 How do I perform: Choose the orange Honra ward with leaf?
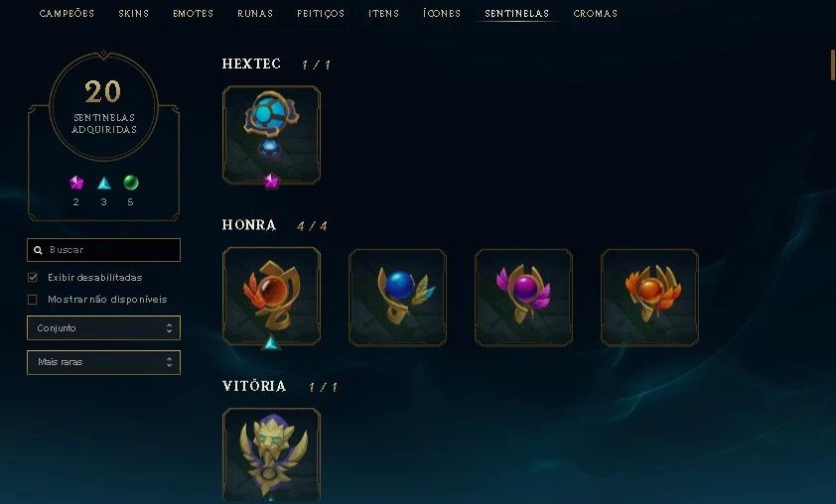[271, 297]
